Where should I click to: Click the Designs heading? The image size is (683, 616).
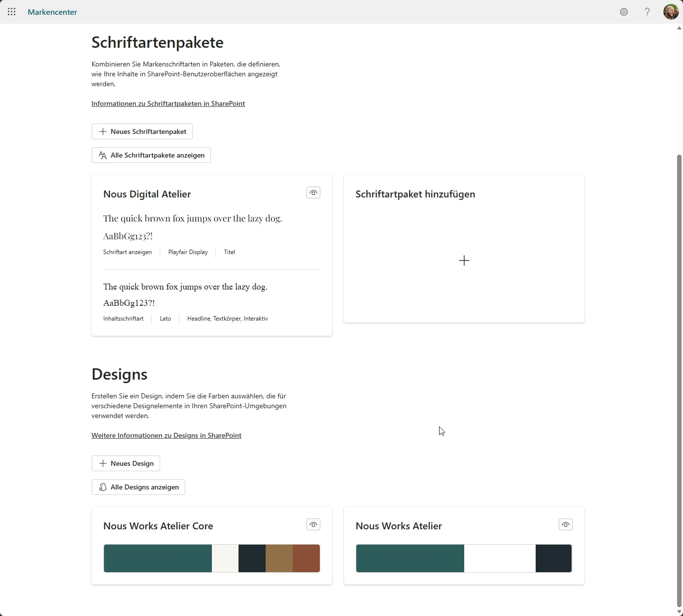[x=120, y=374]
